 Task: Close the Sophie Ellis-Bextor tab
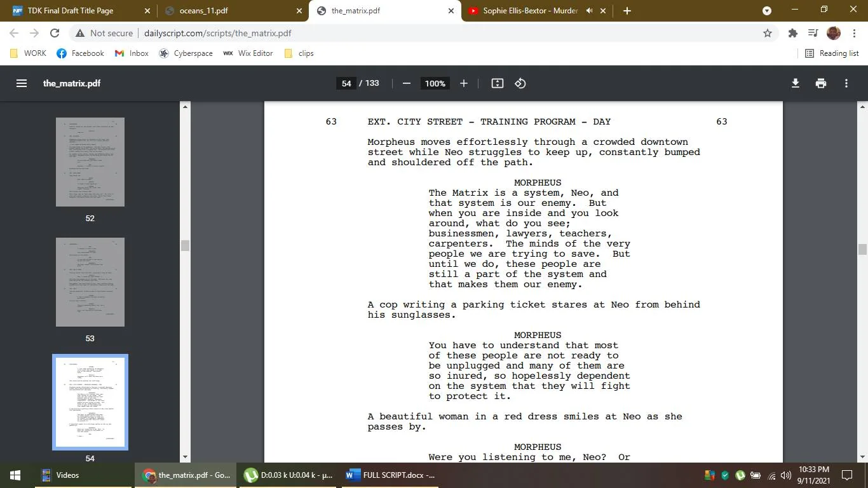(603, 11)
